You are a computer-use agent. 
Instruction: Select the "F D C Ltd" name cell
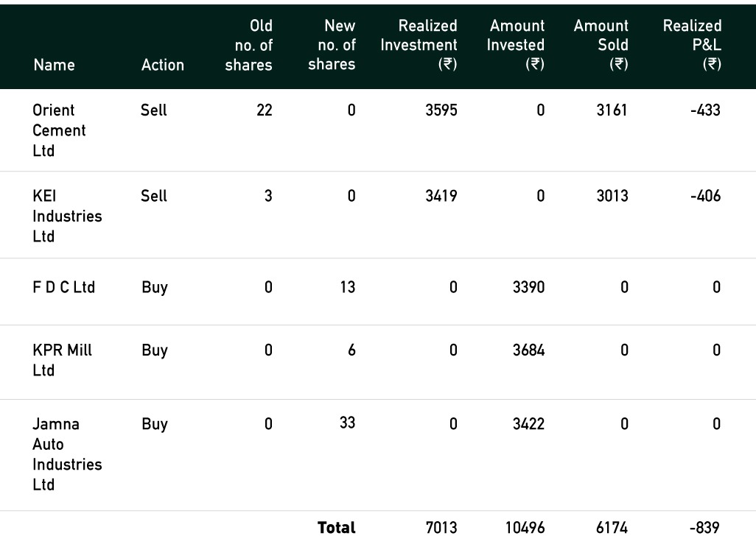coord(63,287)
